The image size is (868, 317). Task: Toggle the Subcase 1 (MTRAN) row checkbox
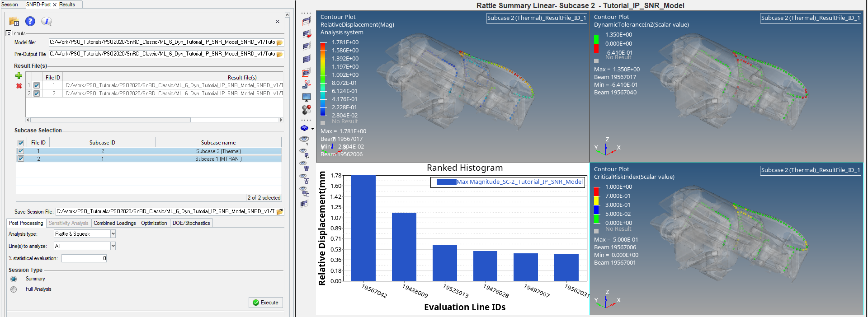point(21,158)
